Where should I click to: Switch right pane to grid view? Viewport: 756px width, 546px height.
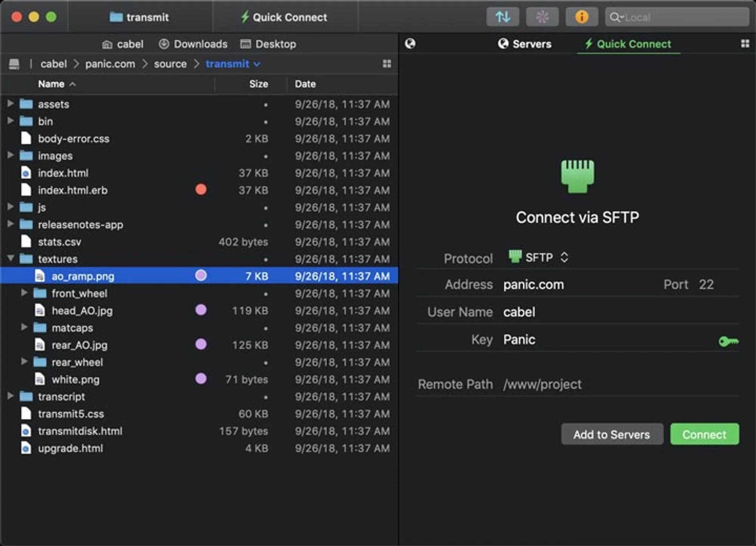tap(744, 44)
